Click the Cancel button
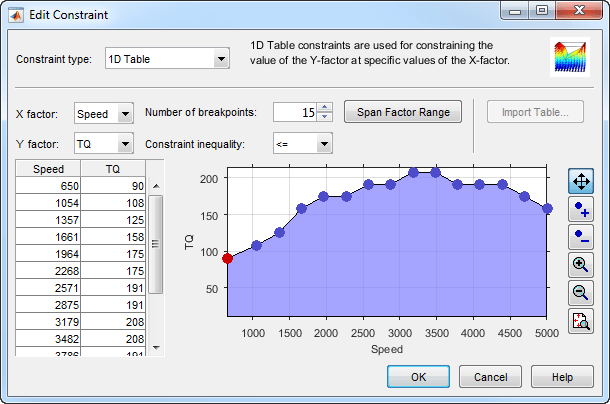Screen dimensions: 610x404 (x=490, y=376)
